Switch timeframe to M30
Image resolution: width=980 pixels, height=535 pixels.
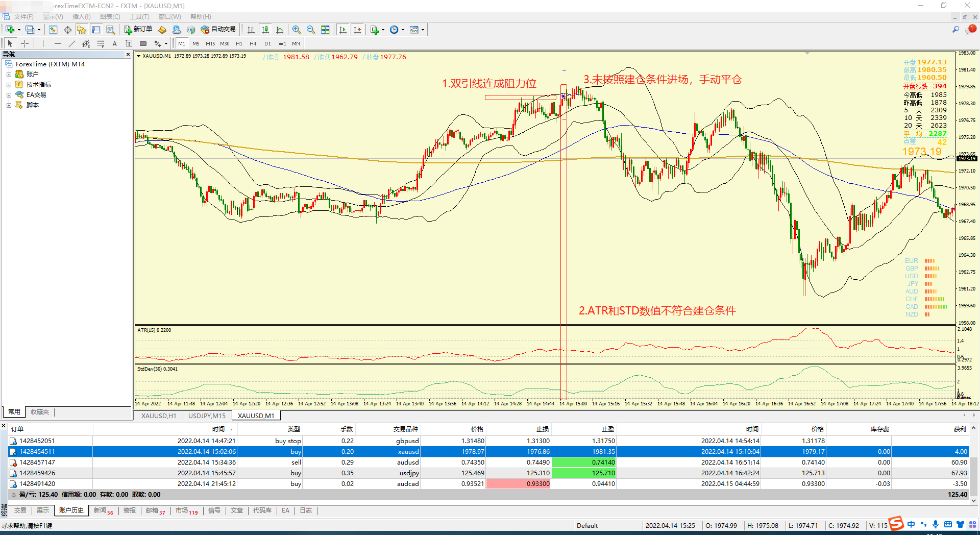225,43
